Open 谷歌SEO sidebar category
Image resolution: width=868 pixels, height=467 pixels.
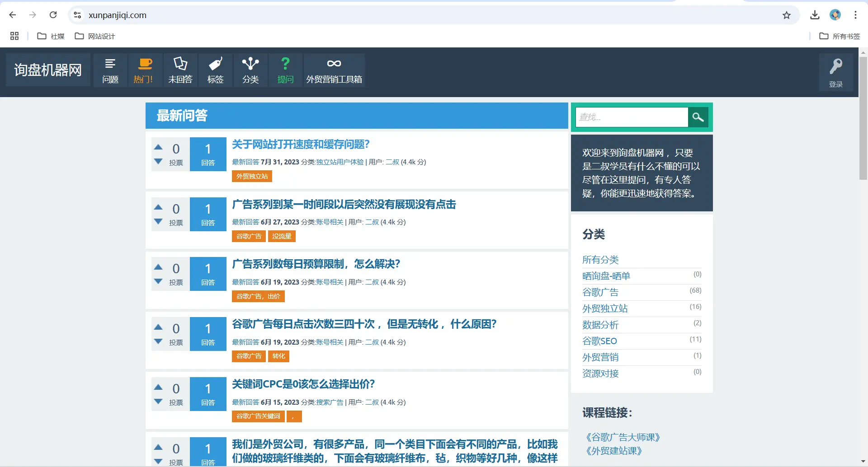[x=599, y=341]
